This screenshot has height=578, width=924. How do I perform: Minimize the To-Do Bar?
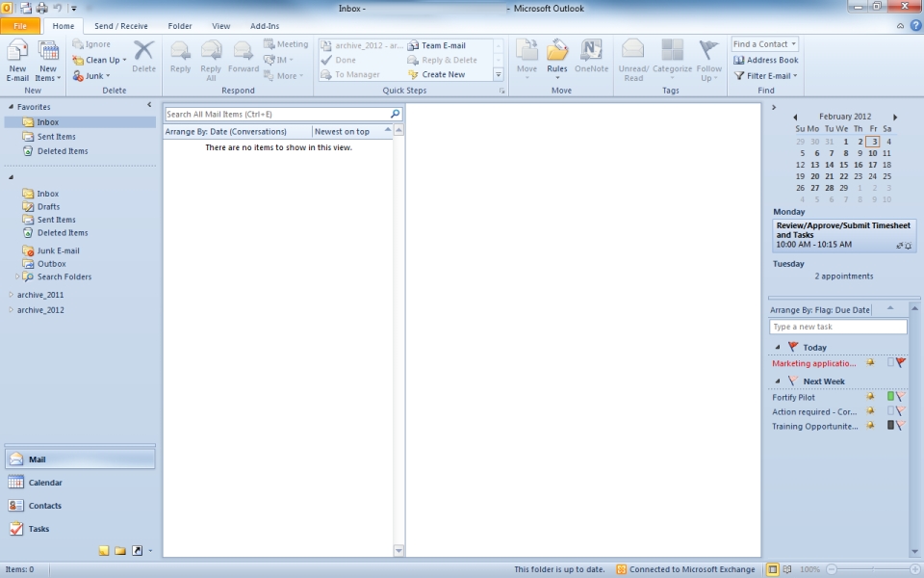774,107
